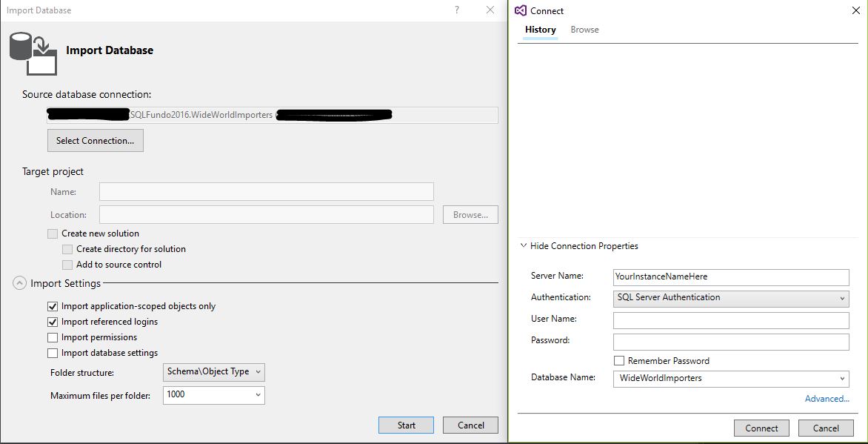Open the Database Name dropdown
Image resolution: width=868 pixels, height=444 pixels.
pyautogui.click(x=731, y=379)
